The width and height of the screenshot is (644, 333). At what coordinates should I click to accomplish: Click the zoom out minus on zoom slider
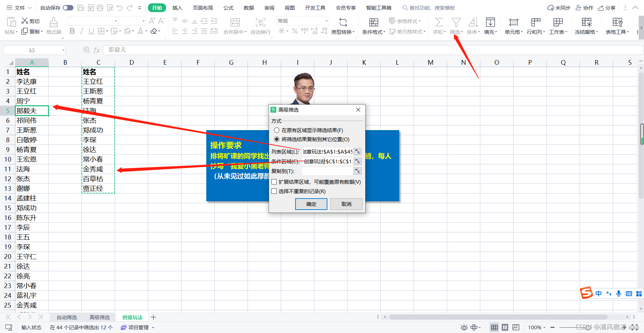(552, 327)
